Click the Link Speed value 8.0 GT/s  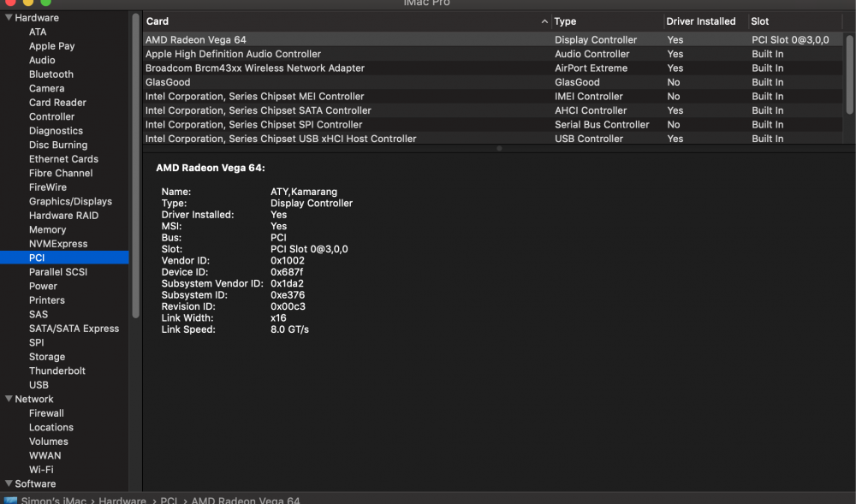(289, 329)
